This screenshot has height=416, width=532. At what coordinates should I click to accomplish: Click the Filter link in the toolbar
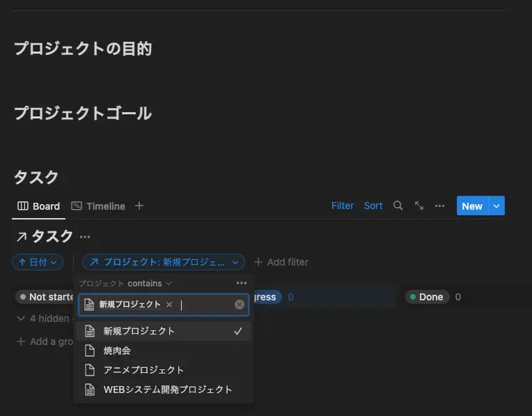point(343,206)
